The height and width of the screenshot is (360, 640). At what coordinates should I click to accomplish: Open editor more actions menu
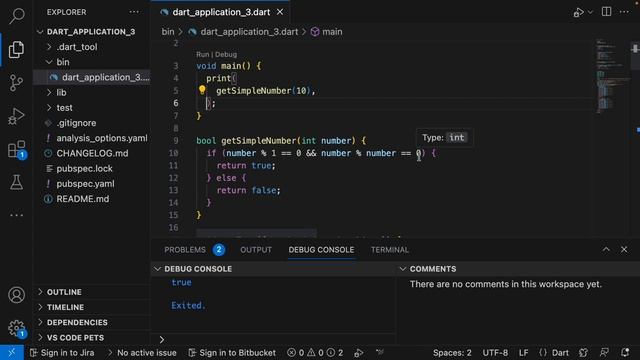point(624,12)
